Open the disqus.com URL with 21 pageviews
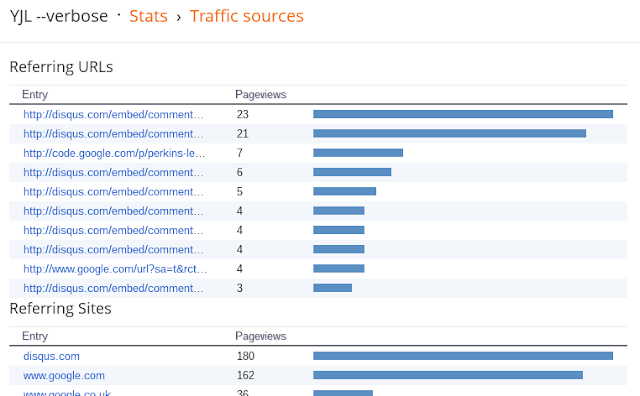The width and height of the screenshot is (640, 396). [113, 134]
